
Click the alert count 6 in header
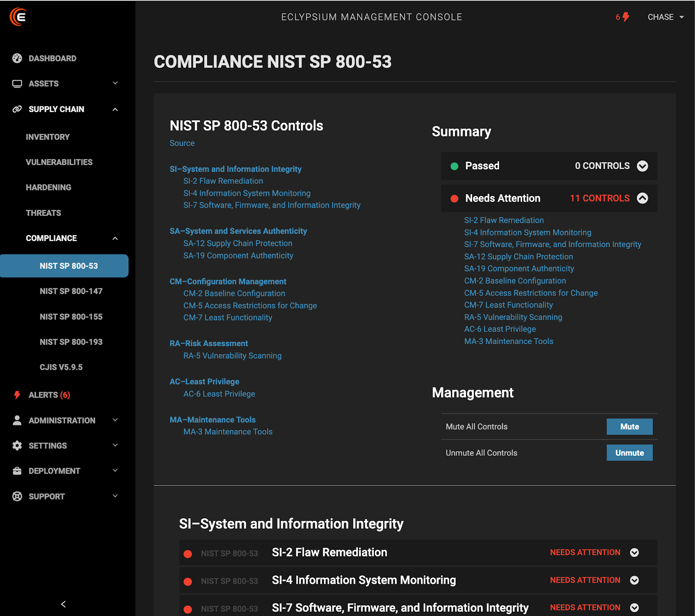pos(618,17)
